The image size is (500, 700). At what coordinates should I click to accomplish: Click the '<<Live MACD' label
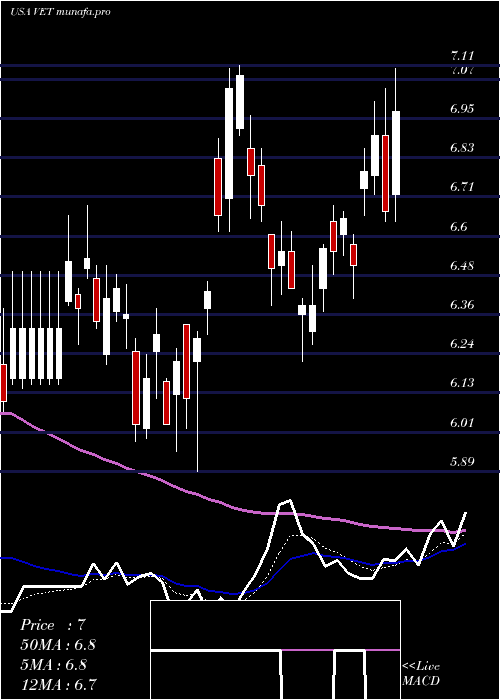click(421, 673)
